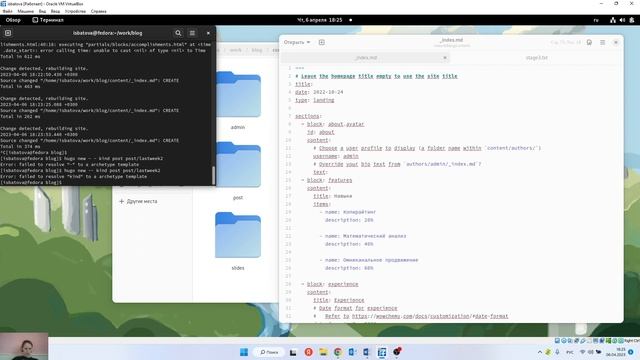Viewport: 640px width, 360px height.
Task: Select the post folder in file manager
Action: (x=238, y=171)
